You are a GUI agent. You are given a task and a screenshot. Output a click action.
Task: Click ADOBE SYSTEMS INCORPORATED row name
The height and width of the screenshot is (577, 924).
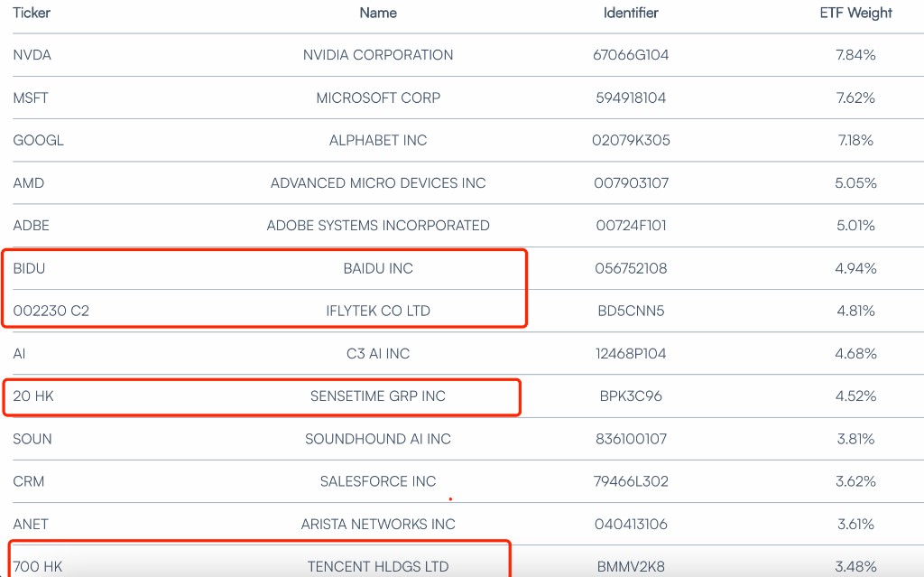(378, 226)
